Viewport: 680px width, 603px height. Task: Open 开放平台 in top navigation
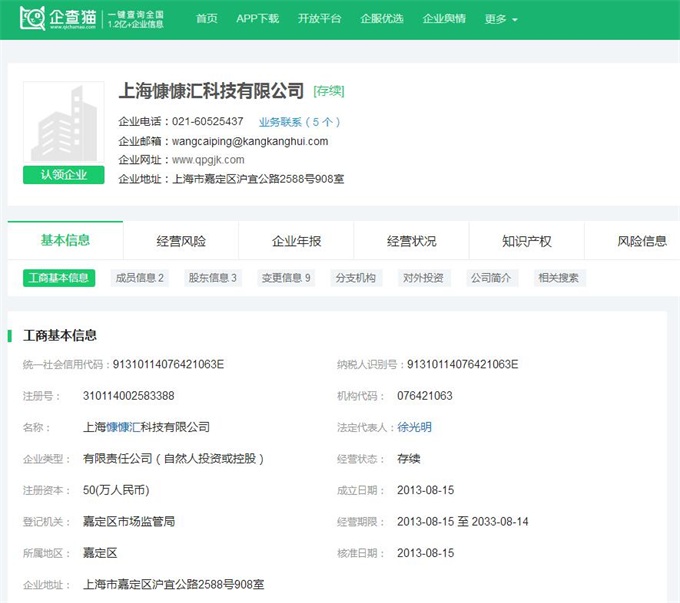[x=319, y=19]
